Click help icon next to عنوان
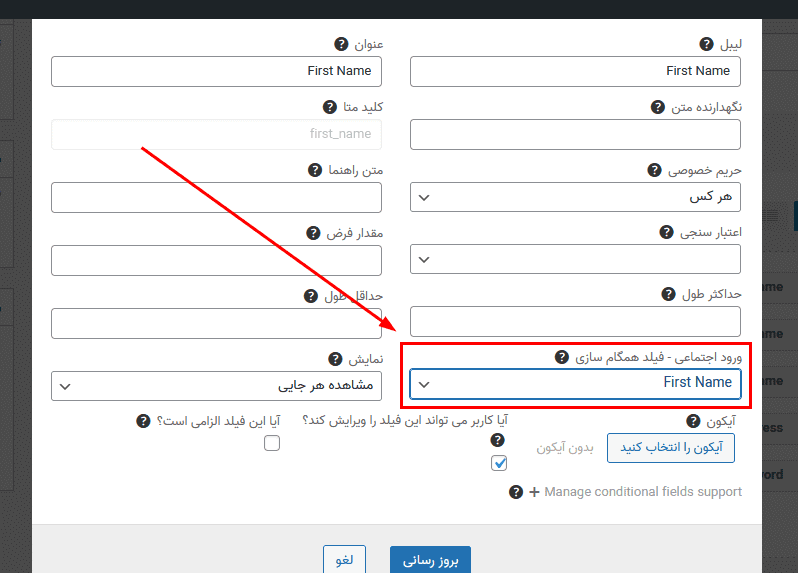 [x=341, y=44]
